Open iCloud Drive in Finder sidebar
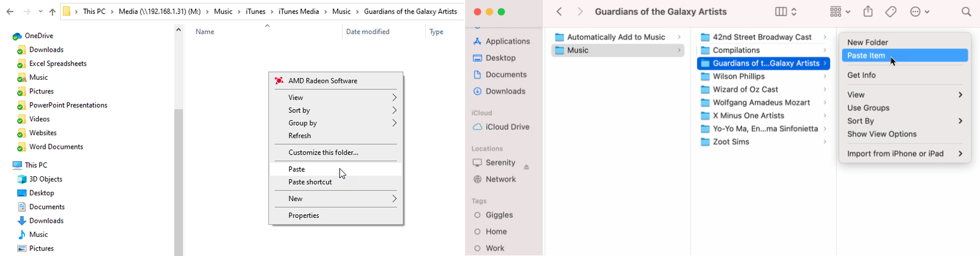The image size is (980, 256). pyautogui.click(x=501, y=127)
